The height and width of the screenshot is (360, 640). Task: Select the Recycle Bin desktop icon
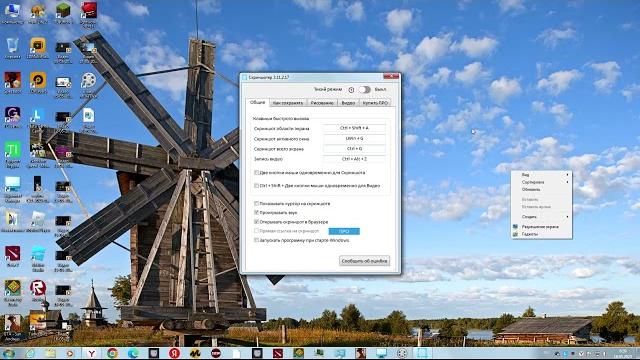point(12,48)
